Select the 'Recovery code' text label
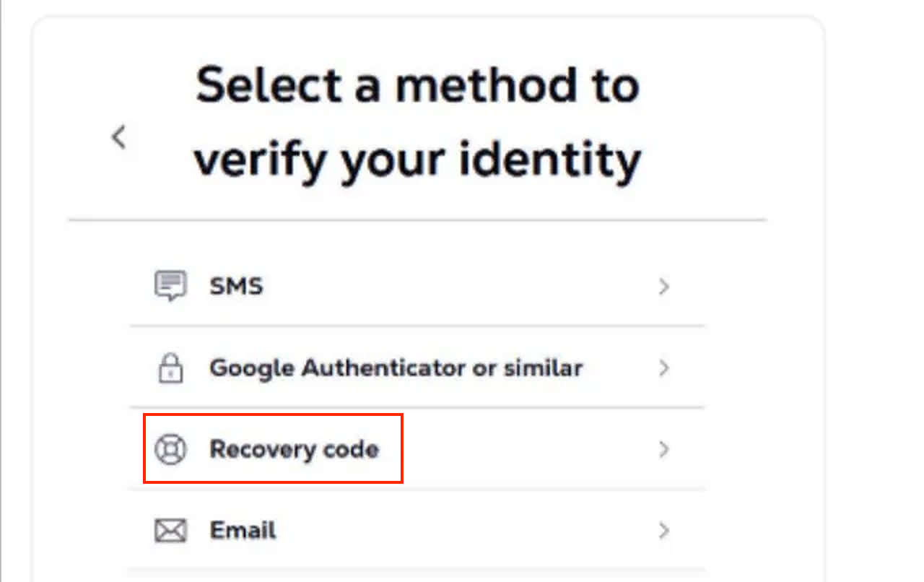The height and width of the screenshot is (582, 924). 294,450
